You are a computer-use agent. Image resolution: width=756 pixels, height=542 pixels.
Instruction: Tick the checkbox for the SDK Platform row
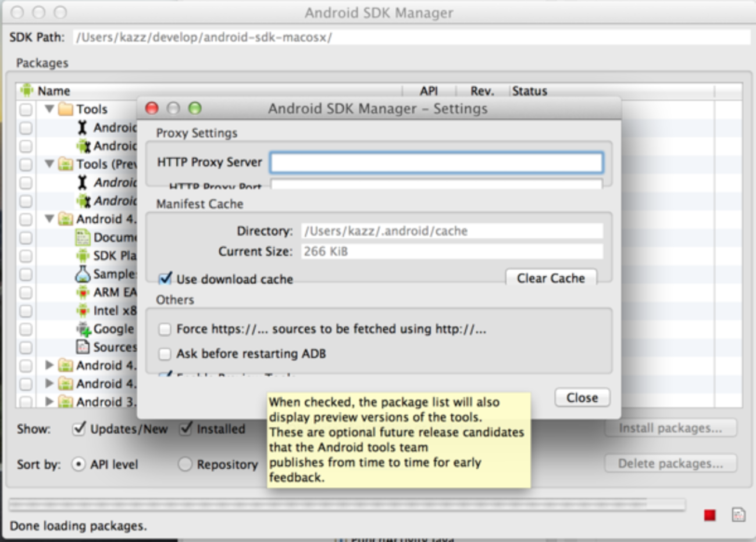(26, 256)
